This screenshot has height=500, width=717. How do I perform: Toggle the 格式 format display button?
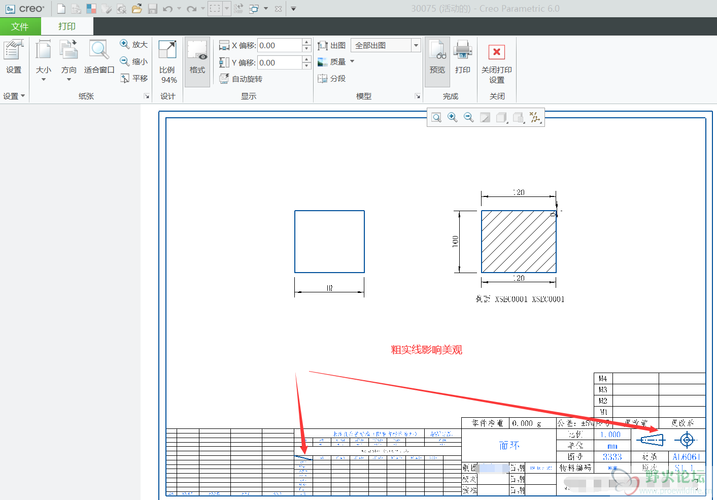click(197, 62)
